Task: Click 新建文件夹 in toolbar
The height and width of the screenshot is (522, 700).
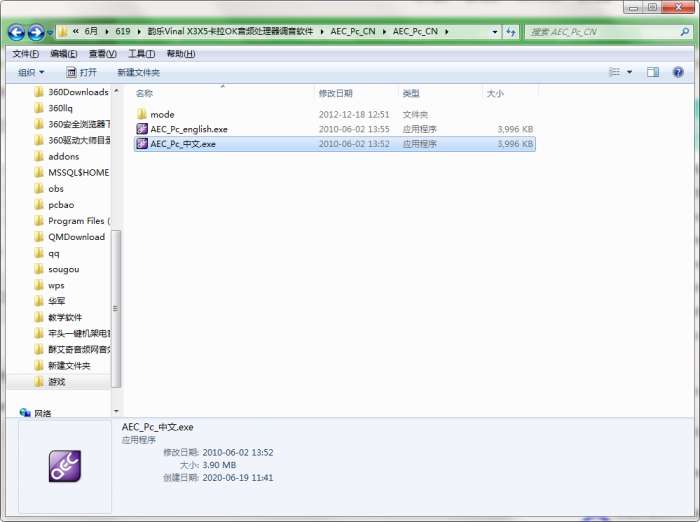Action: click(x=138, y=72)
